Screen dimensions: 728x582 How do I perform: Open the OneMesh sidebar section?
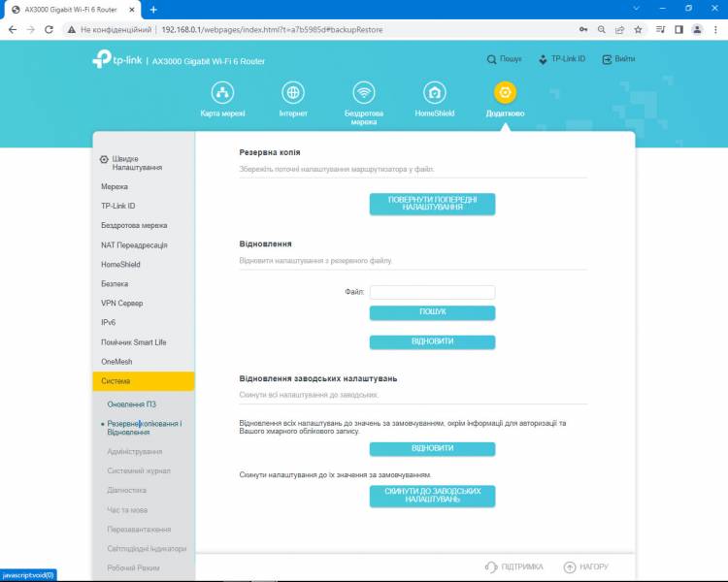pos(116,362)
